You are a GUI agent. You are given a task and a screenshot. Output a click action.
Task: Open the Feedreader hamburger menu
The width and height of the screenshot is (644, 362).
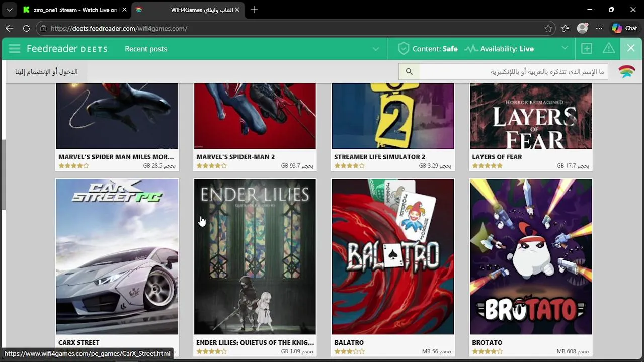[x=15, y=49]
